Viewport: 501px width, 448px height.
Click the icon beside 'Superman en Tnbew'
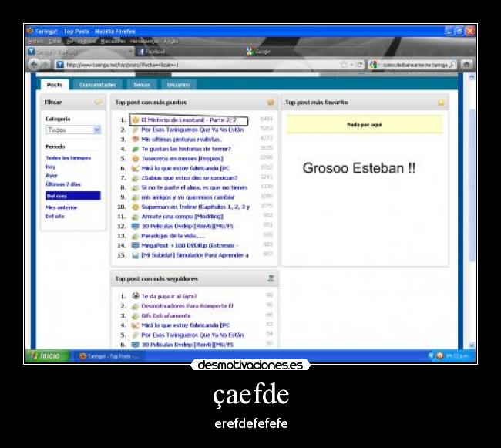tap(136, 207)
